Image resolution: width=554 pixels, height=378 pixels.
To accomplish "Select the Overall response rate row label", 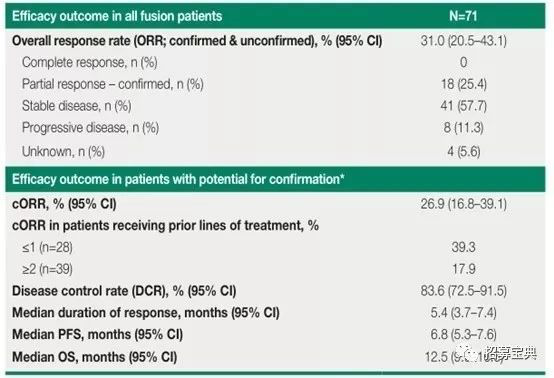I will point(197,41).
